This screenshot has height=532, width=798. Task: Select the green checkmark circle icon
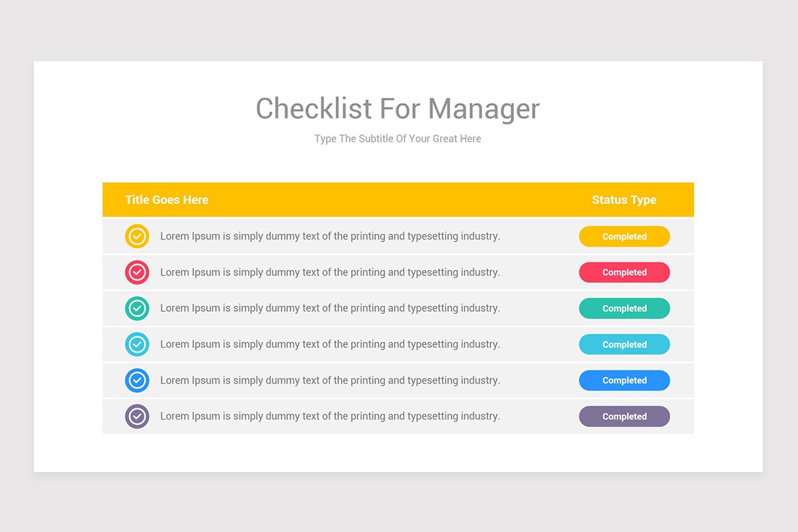tap(137, 308)
